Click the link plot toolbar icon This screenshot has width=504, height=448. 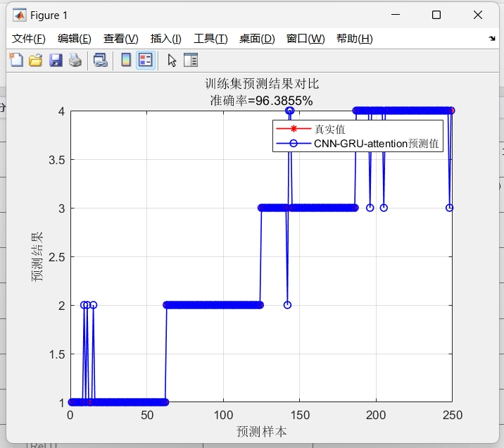coord(100,60)
